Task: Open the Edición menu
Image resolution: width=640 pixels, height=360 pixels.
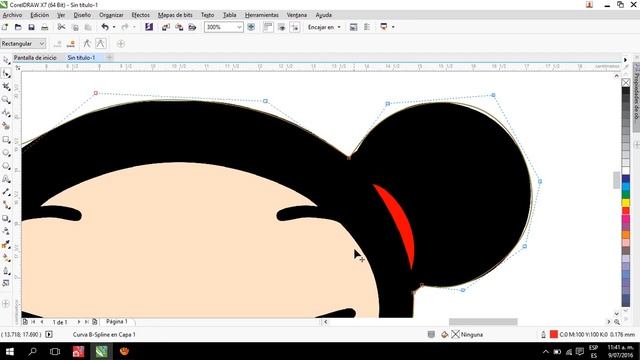Action: point(40,15)
